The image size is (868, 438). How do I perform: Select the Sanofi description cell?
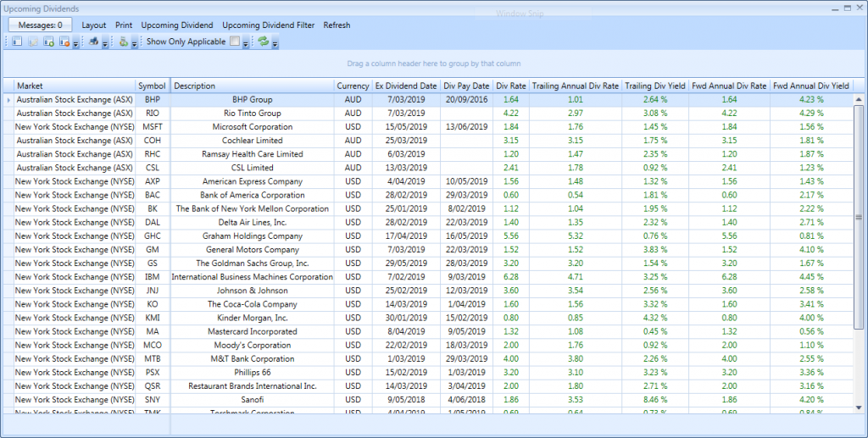(253, 400)
